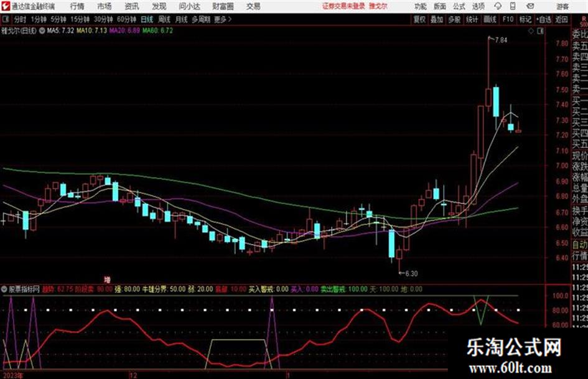This screenshot has height=379, width=588.
Task: Open the 财富圈 menu
Action: pyautogui.click(x=223, y=6)
